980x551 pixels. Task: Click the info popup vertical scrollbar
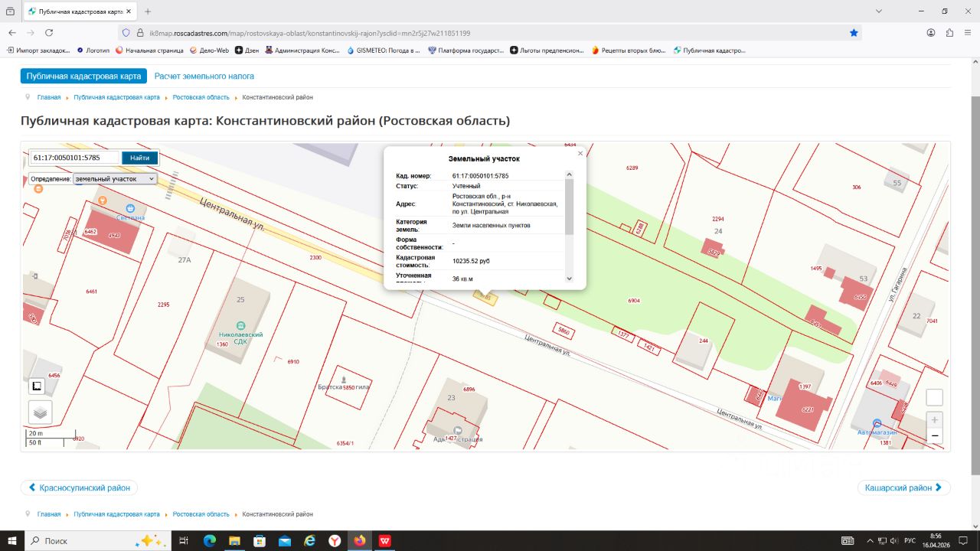(x=569, y=227)
